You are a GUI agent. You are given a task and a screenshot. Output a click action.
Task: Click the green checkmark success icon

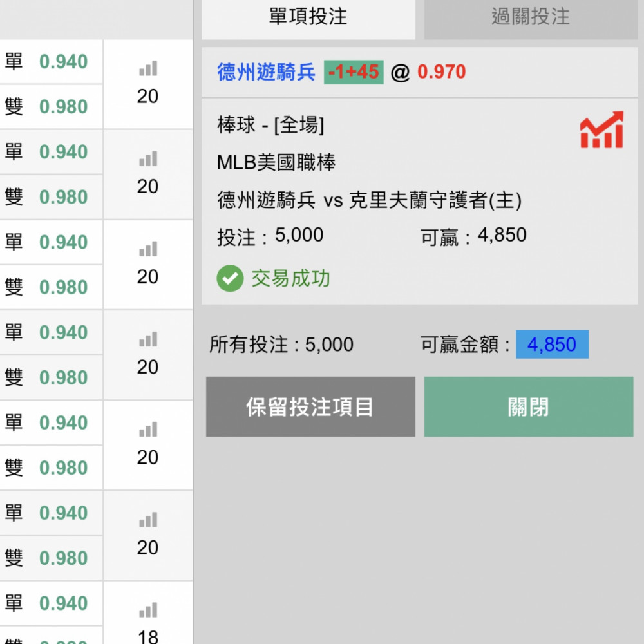[x=230, y=278]
